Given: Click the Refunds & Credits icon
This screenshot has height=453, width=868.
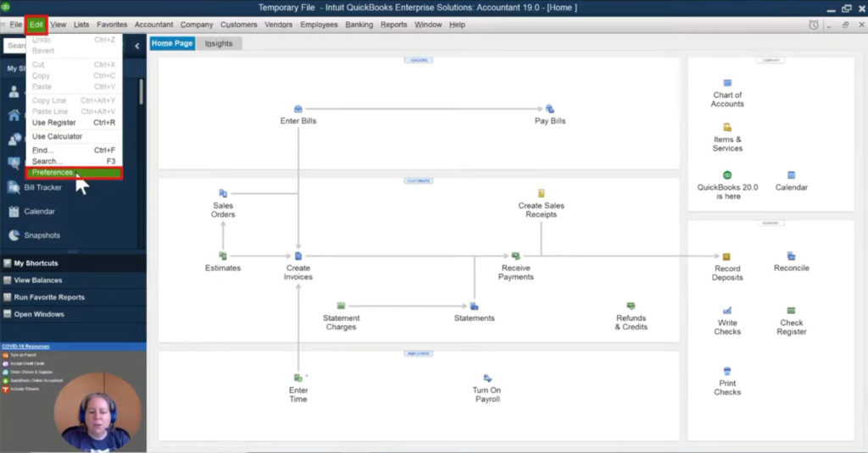Looking at the screenshot, I should pos(631,306).
